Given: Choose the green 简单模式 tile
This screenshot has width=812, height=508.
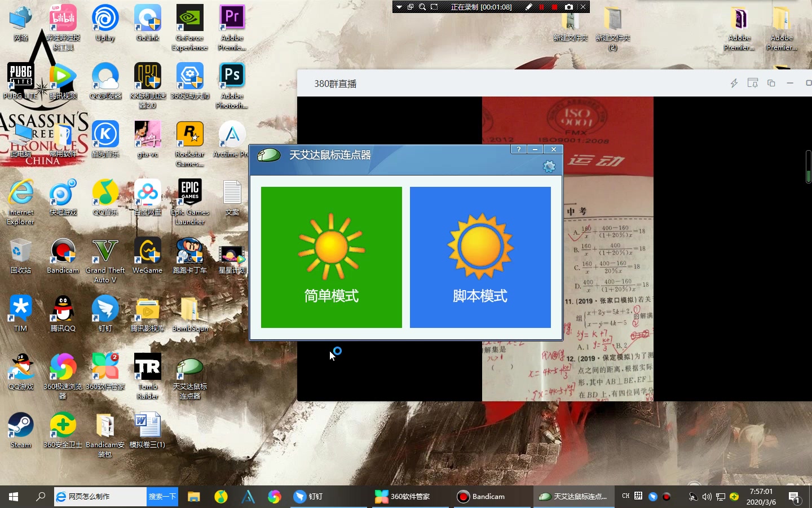Looking at the screenshot, I should 332,257.
